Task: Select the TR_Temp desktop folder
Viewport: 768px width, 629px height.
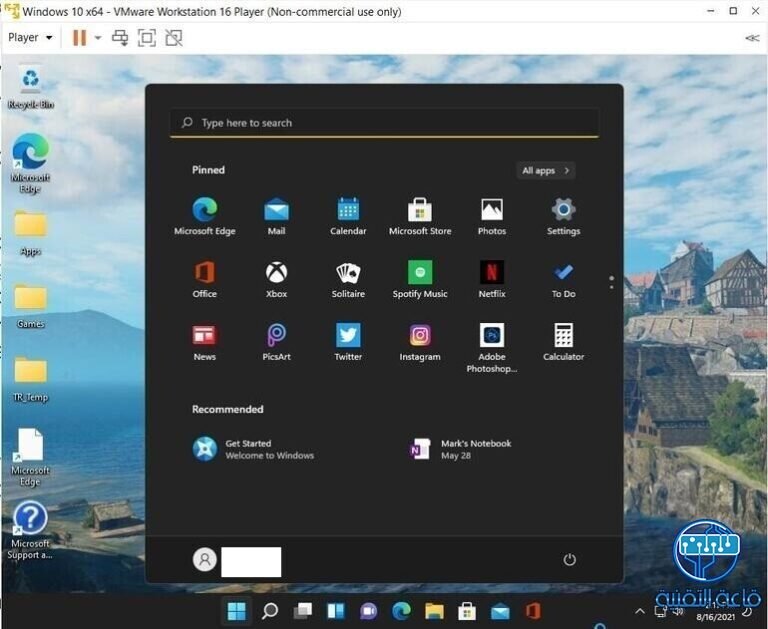Action: (30, 379)
